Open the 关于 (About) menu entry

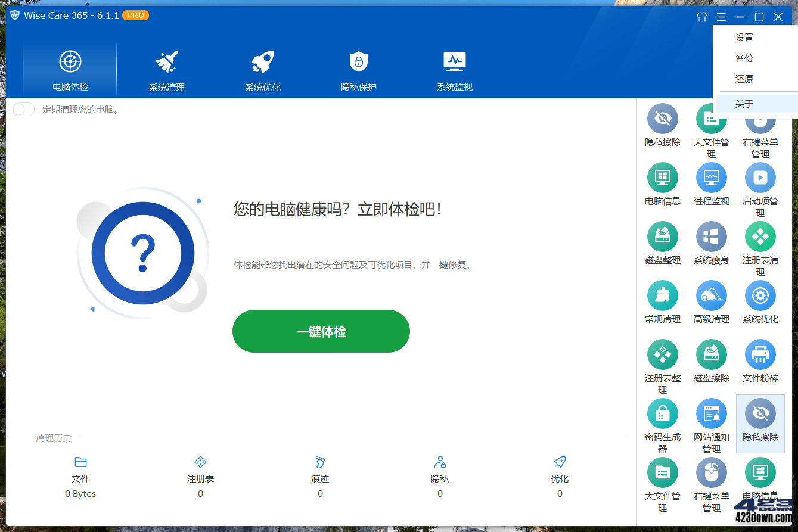pos(744,103)
